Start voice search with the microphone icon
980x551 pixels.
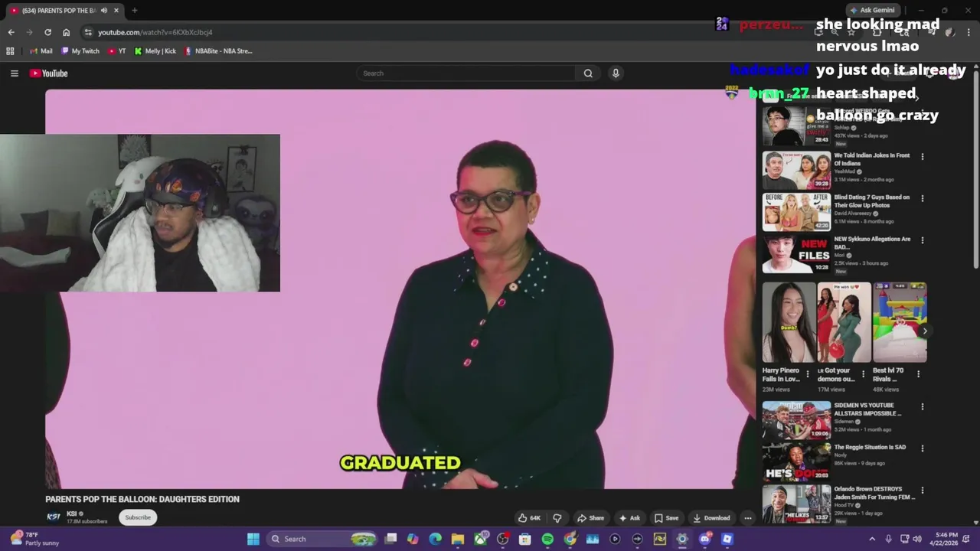pyautogui.click(x=616, y=73)
